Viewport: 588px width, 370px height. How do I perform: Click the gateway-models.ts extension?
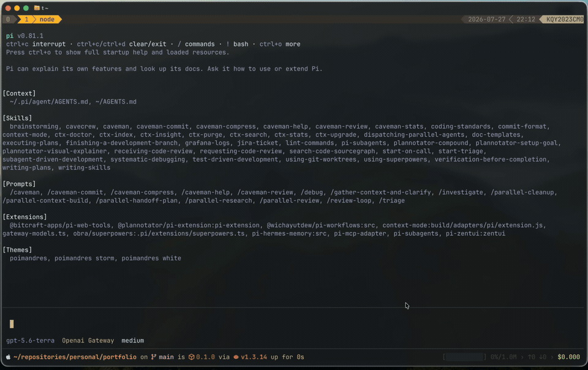[34, 233]
